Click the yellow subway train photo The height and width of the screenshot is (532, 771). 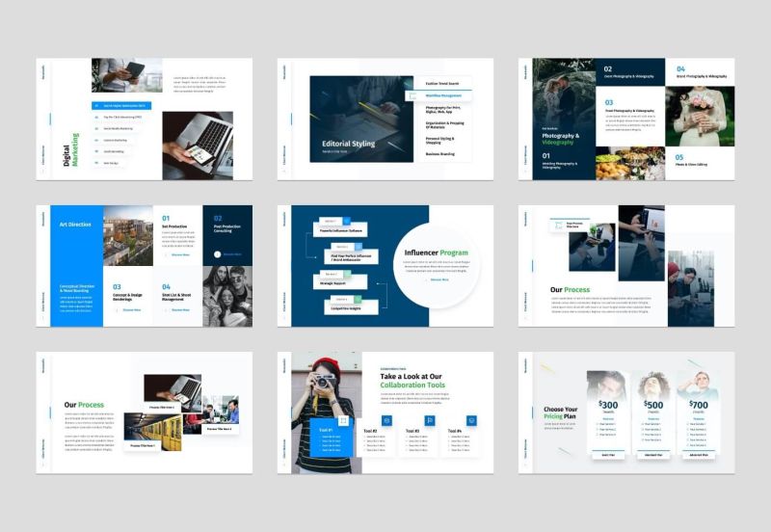(x=153, y=432)
